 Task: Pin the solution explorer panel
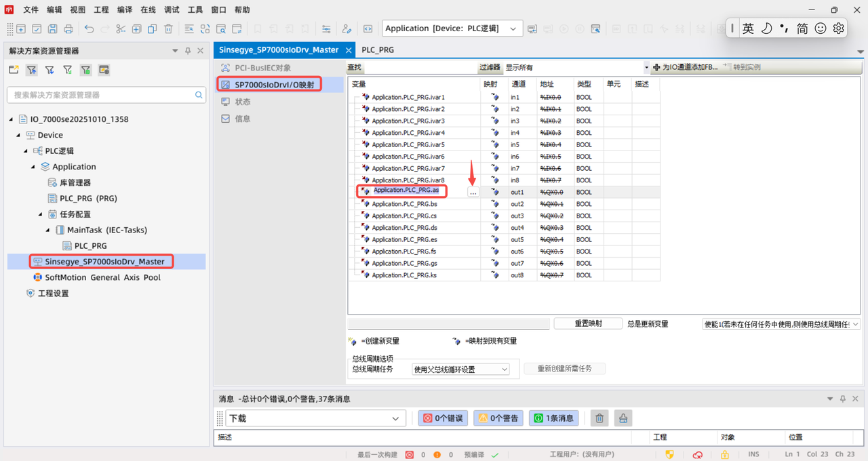click(188, 51)
